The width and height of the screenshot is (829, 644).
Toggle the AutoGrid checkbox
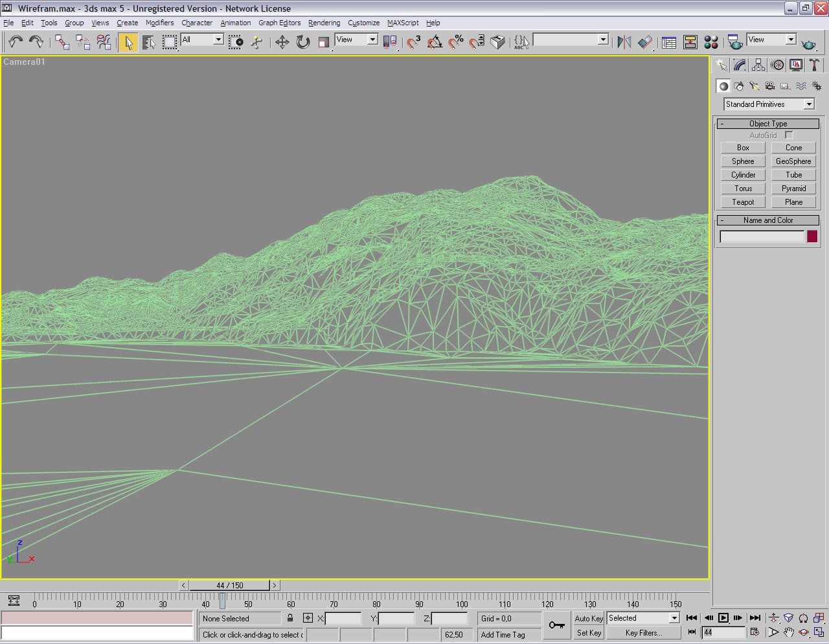[x=788, y=135]
